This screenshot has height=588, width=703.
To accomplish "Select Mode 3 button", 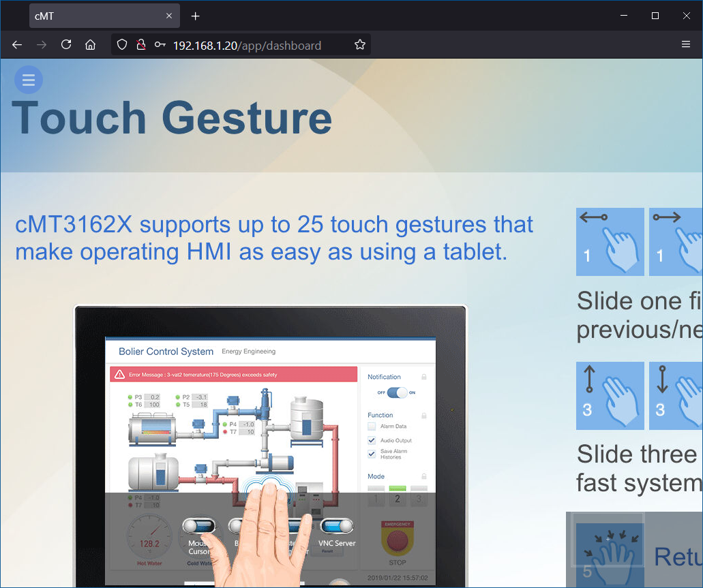I will point(419,497).
